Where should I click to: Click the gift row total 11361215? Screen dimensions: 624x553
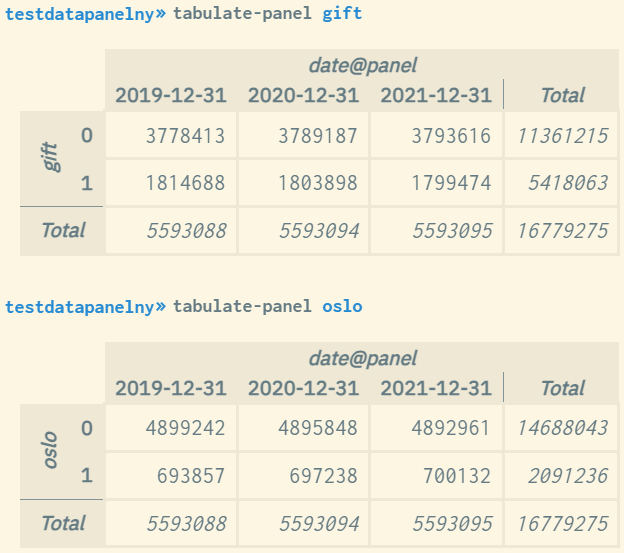[562, 136]
